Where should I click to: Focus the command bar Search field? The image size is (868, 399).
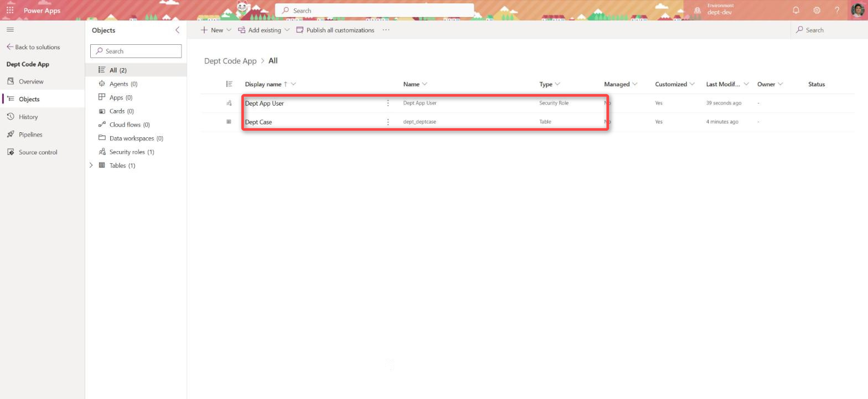pyautogui.click(x=828, y=30)
